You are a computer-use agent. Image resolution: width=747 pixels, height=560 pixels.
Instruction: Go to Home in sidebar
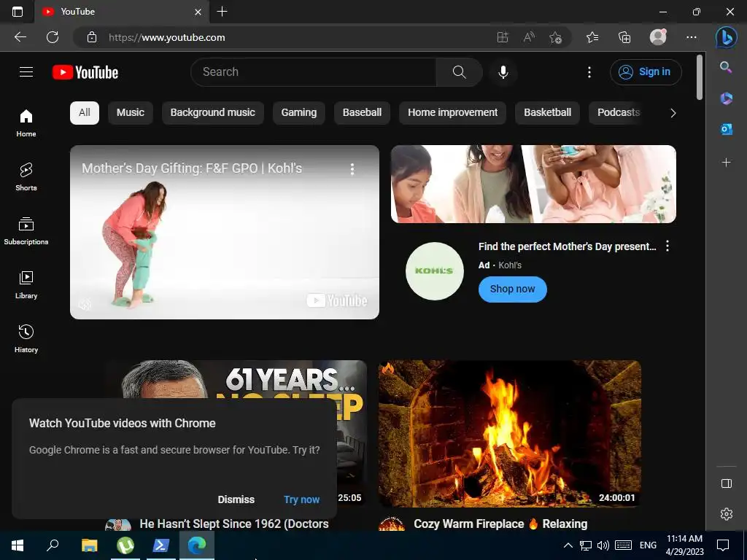(26, 122)
